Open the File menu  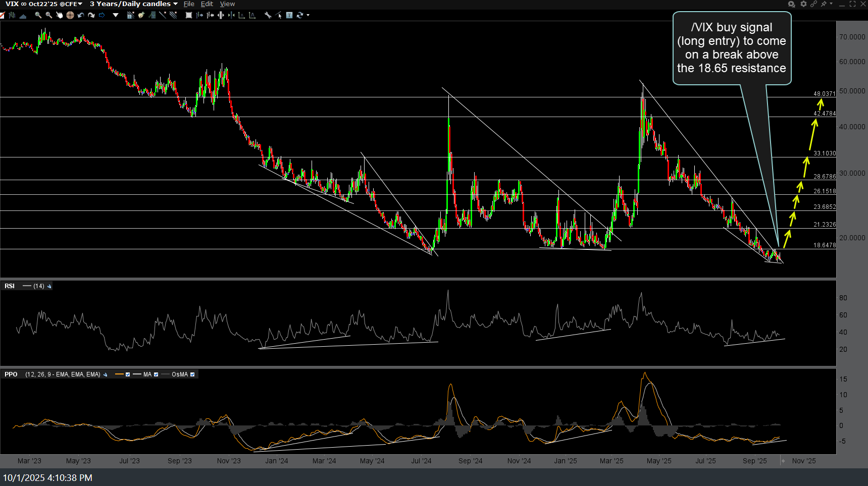coord(189,4)
